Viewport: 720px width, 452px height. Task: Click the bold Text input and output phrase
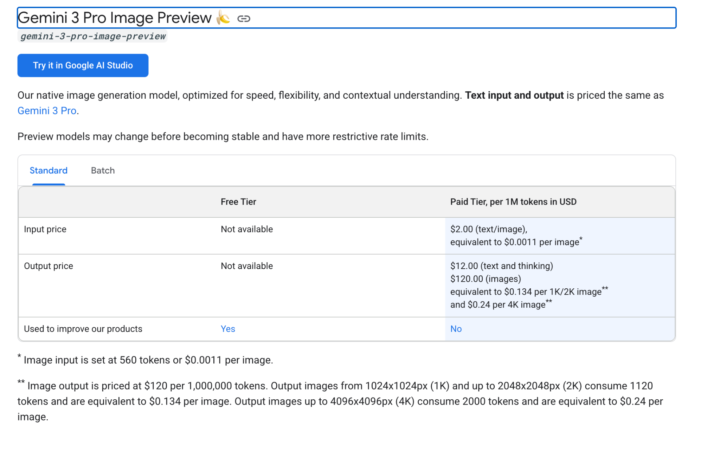pos(514,96)
